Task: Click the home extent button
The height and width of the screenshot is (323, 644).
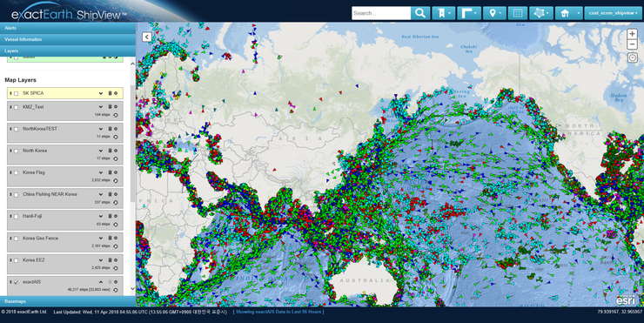Action: coord(565,13)
